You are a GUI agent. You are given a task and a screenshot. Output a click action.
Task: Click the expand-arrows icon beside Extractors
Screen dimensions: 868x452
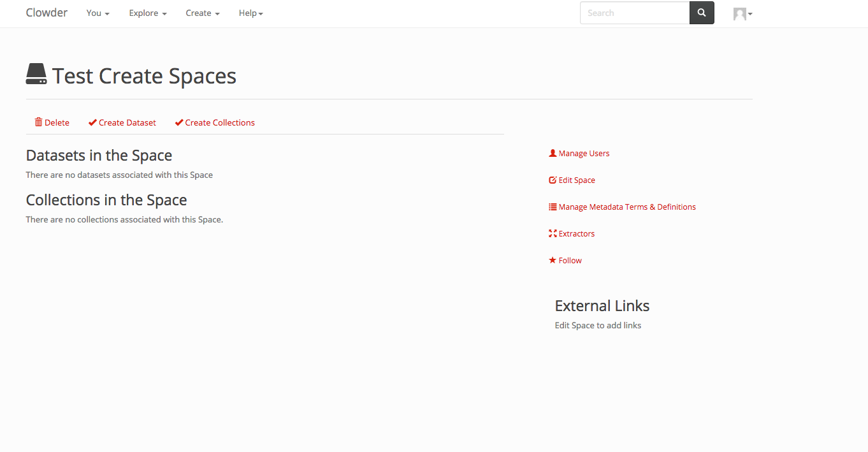tap(553, 233)
